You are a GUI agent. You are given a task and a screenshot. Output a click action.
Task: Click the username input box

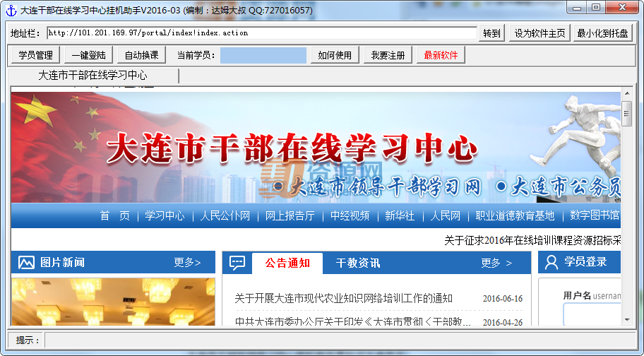click(x=592, y=314)
